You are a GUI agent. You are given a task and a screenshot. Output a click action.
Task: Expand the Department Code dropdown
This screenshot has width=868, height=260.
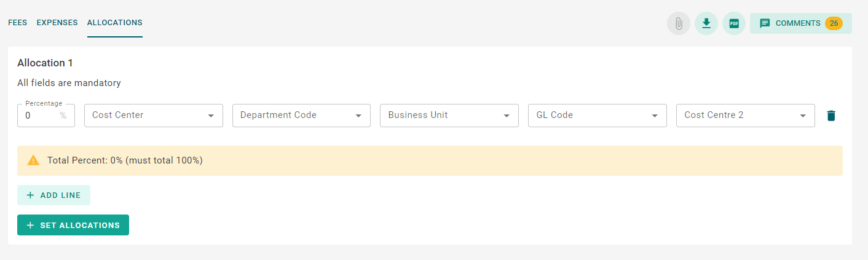pyautogui.click(x=301, y=116)
